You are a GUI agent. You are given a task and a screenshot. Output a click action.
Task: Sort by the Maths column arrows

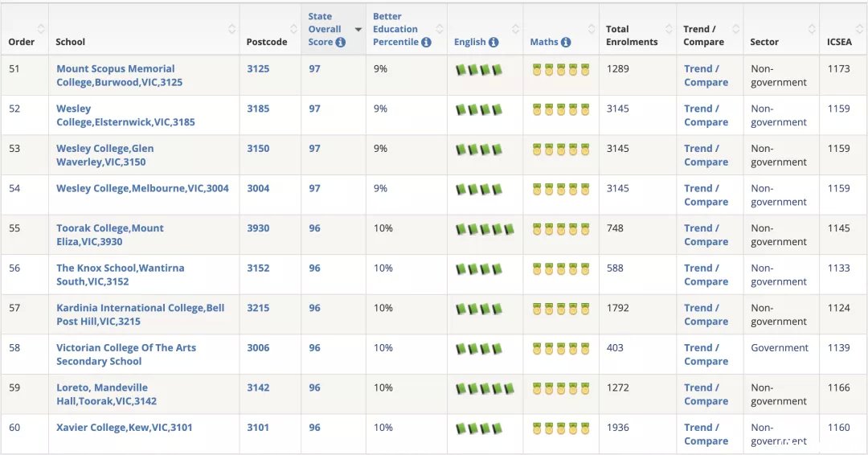[x=592, y=29]
